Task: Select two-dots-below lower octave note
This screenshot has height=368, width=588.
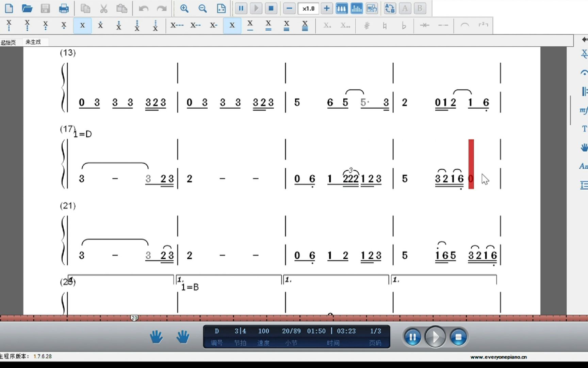Action: (45, 26)
